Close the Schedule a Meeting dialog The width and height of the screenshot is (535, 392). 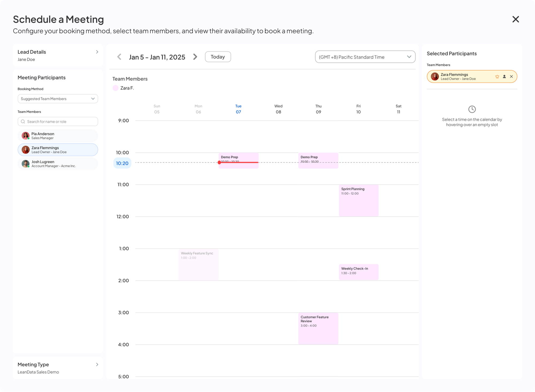pos(515,19)
